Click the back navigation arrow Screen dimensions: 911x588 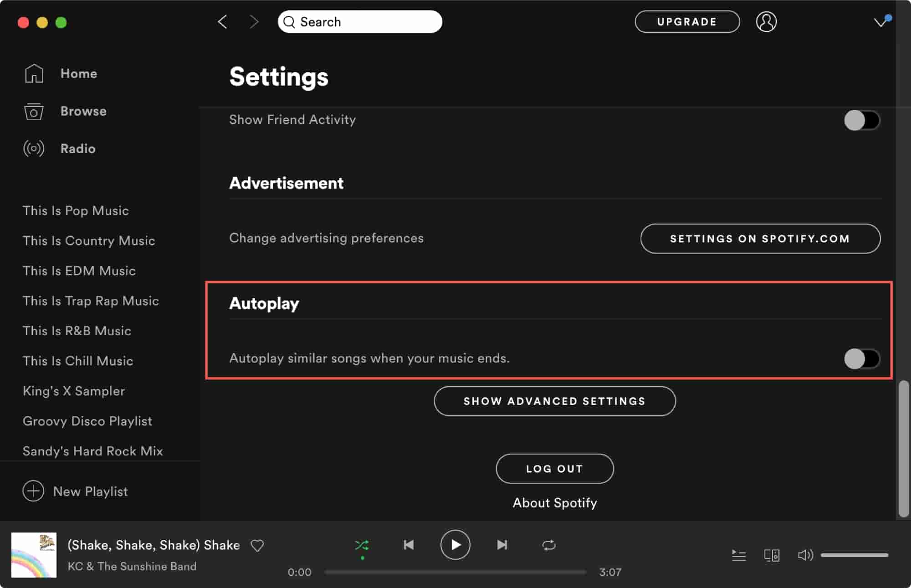pyautogui.click(x=223, y=22)
